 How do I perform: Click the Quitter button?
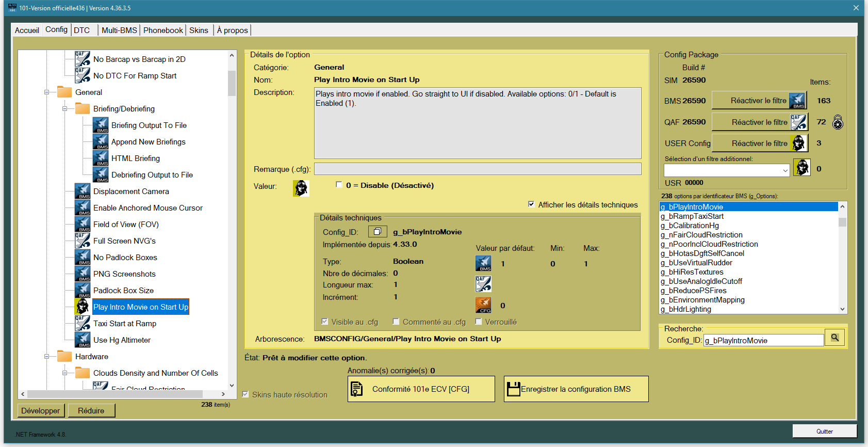pyautogui.click(x=825, y=431)
